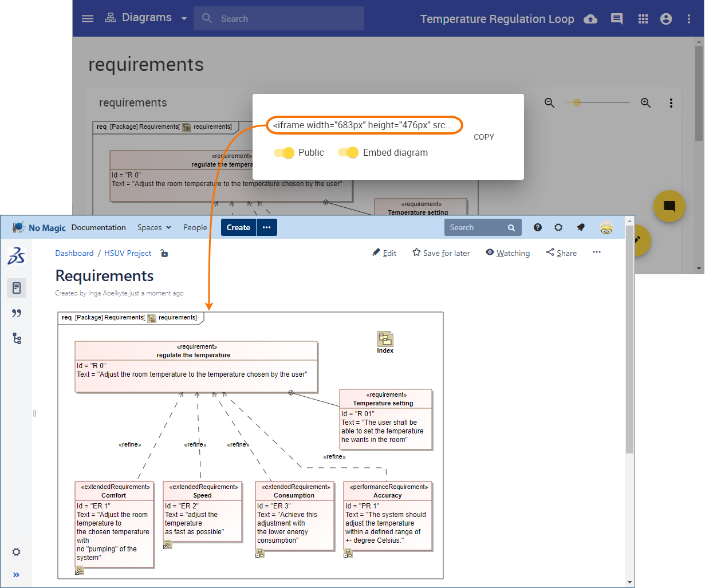Click the Dashboard breadcrumb link
The image size is (705, 588).
click(74, 253)
